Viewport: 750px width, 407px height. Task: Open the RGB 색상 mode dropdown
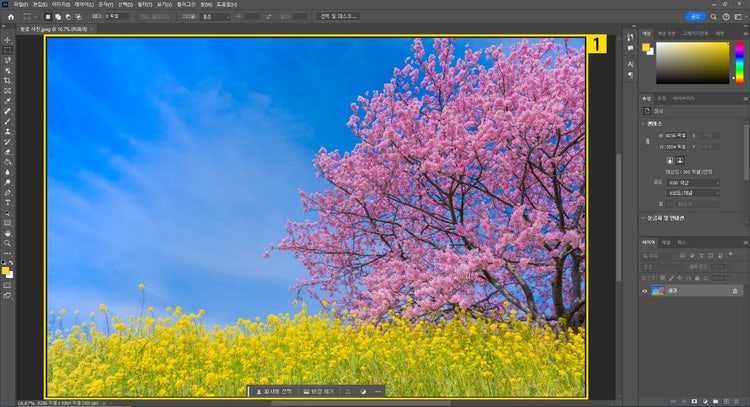[x=693, y=183]
